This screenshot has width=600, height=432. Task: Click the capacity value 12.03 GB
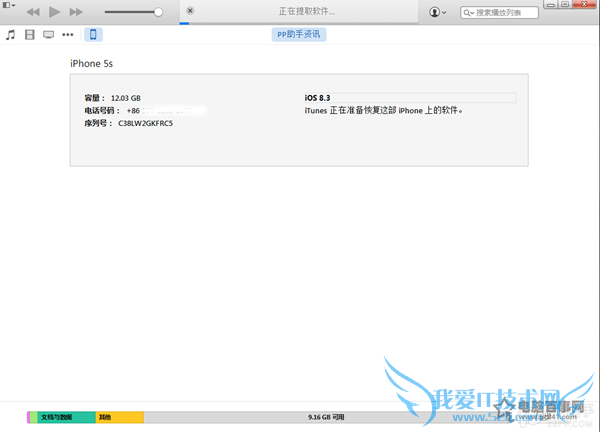coord(126,98)
